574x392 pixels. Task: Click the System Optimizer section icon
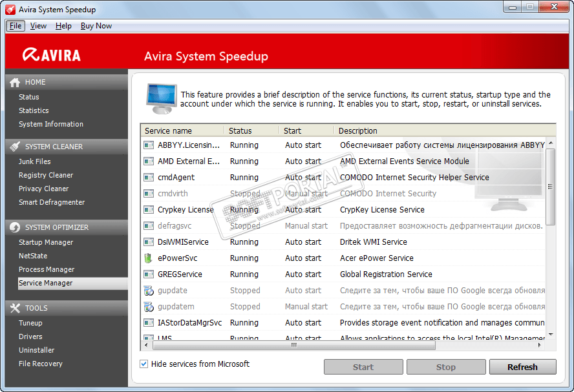point(15,227)
